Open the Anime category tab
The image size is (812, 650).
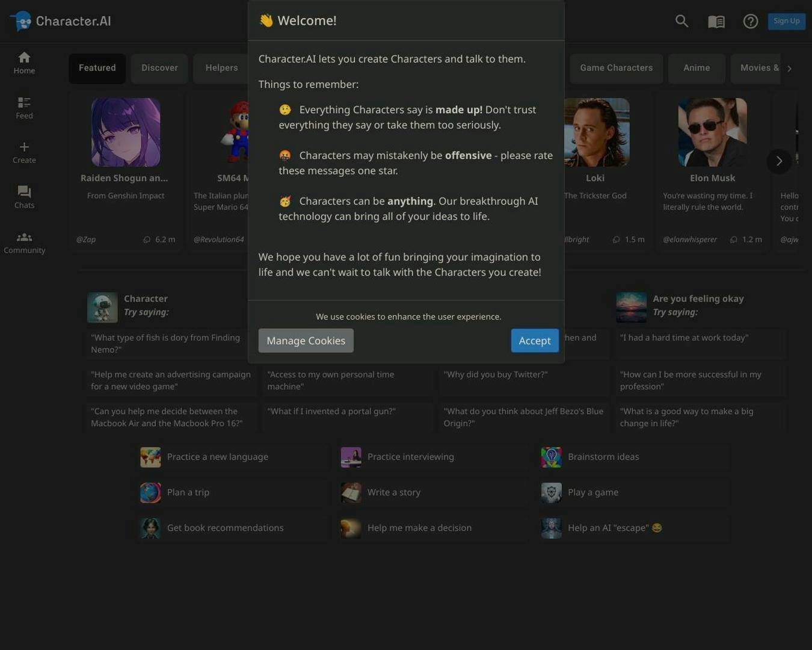(x=696, y=68)
